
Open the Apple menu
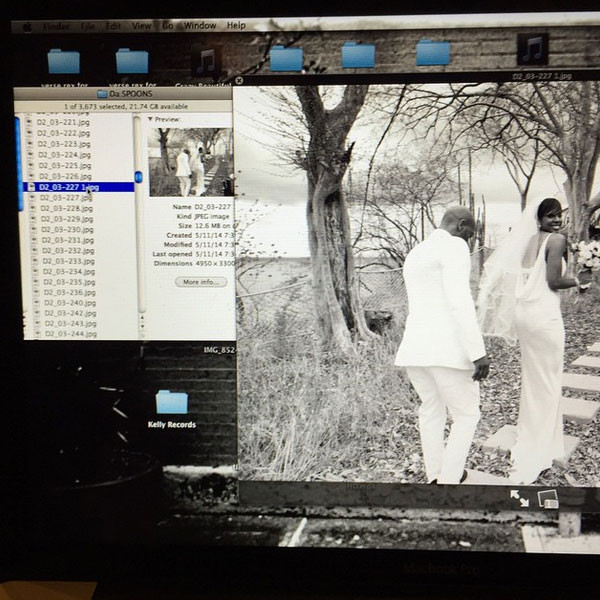click(x=26, y=27)
